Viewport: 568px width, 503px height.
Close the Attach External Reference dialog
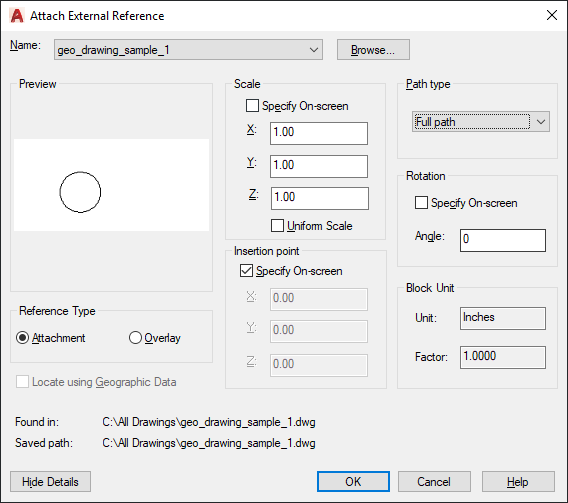coord(552,15)
